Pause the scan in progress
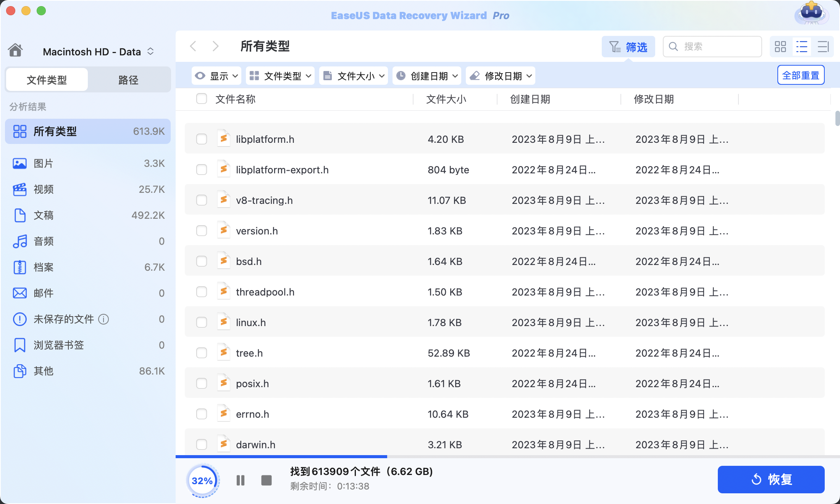 pyautogui.click(x=241, y=480)
